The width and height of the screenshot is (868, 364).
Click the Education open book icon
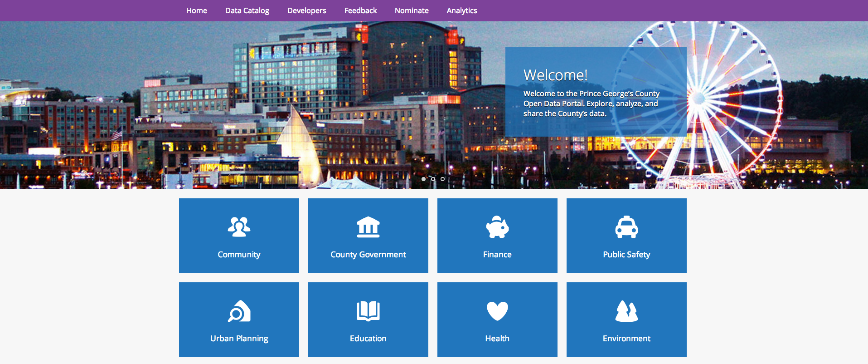coord(368,311)
